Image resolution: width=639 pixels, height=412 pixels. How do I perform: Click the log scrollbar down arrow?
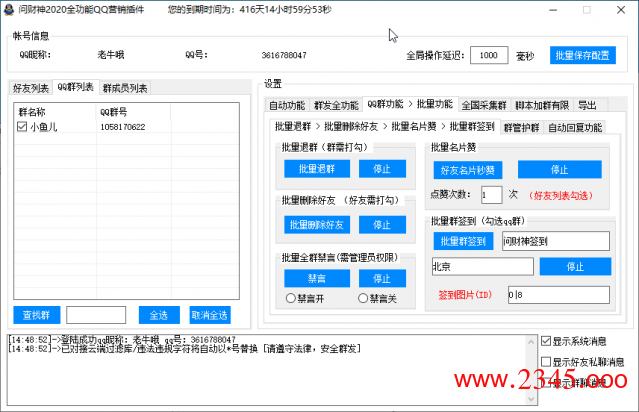(x=531, y=399)
